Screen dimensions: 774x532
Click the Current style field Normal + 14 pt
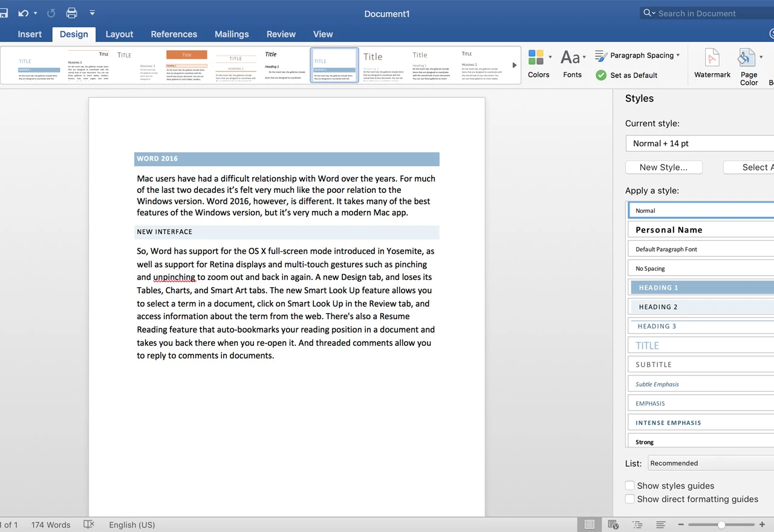point(700,143)
